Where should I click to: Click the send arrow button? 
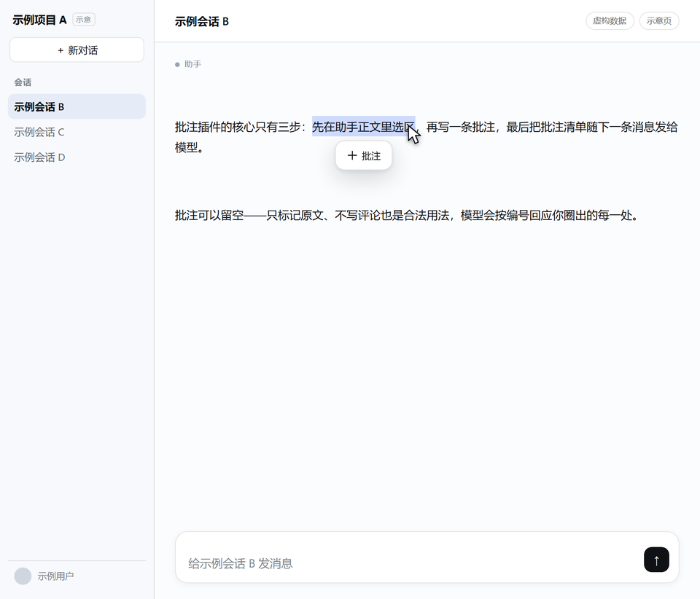tap(656, 560)
